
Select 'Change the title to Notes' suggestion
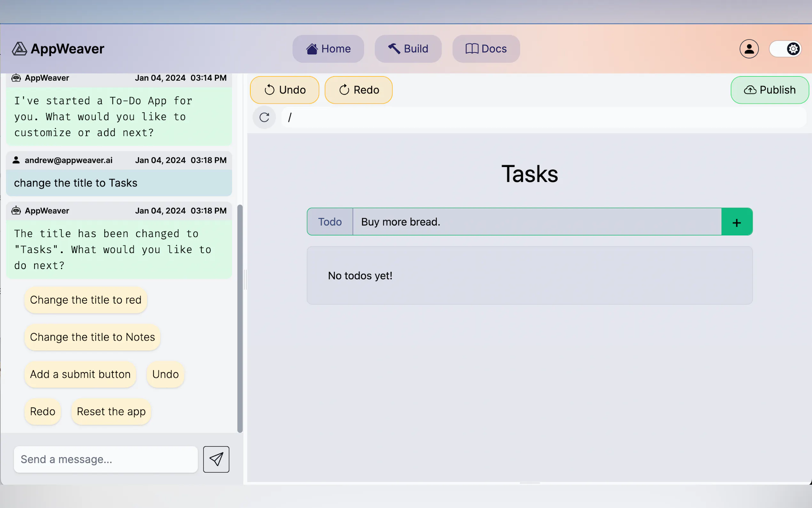[92, 337]
